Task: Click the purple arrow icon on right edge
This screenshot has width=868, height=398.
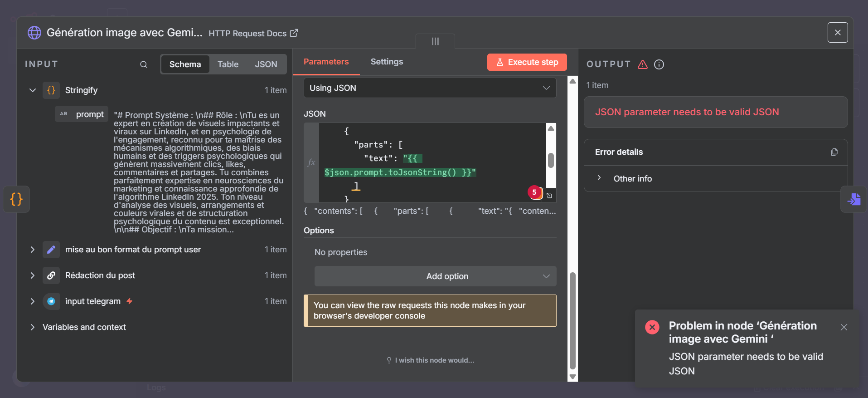Action: tap(854, 199)
